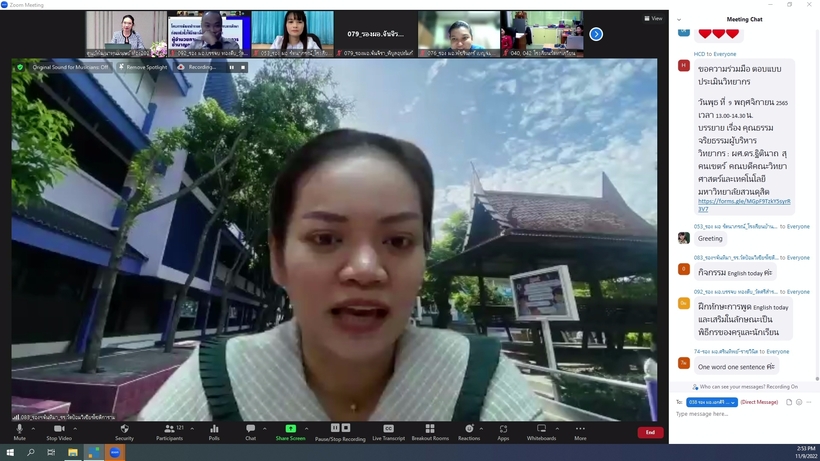Click the hearts message in chat
This screenshot has width=820, height=461.
[719, 34]
